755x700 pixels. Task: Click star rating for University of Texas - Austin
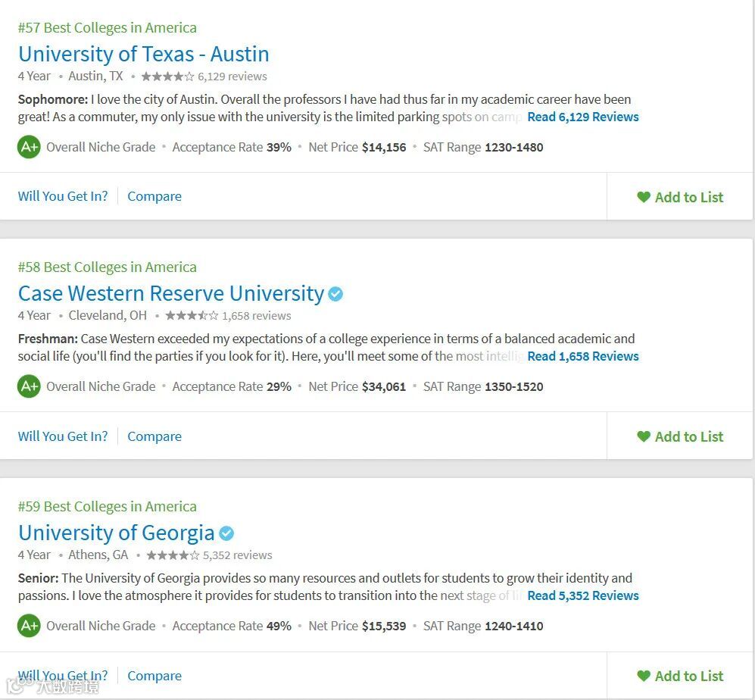pos(167,77)
